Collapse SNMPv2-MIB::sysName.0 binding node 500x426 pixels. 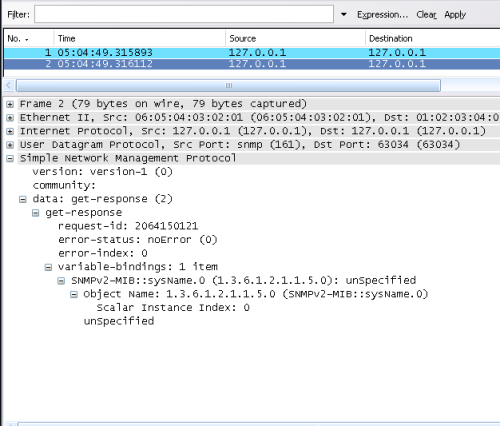tap(61, 281)
